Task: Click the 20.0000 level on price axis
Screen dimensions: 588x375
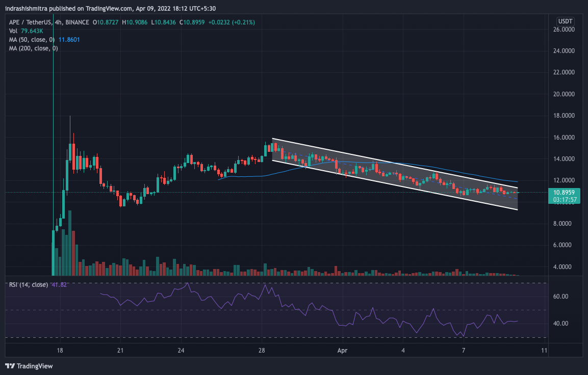Action: point(566,94)
